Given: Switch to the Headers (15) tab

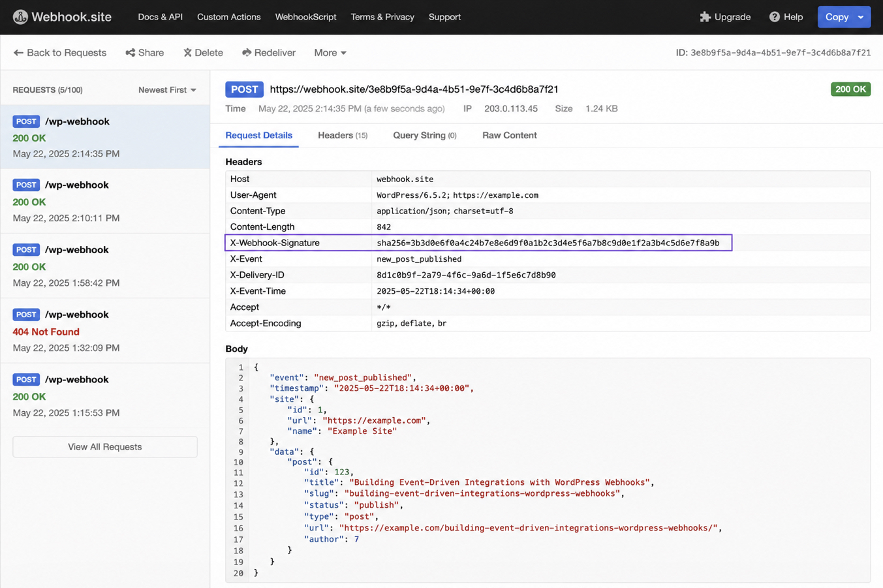Looking at the screenshot, I should click(343, 135).
